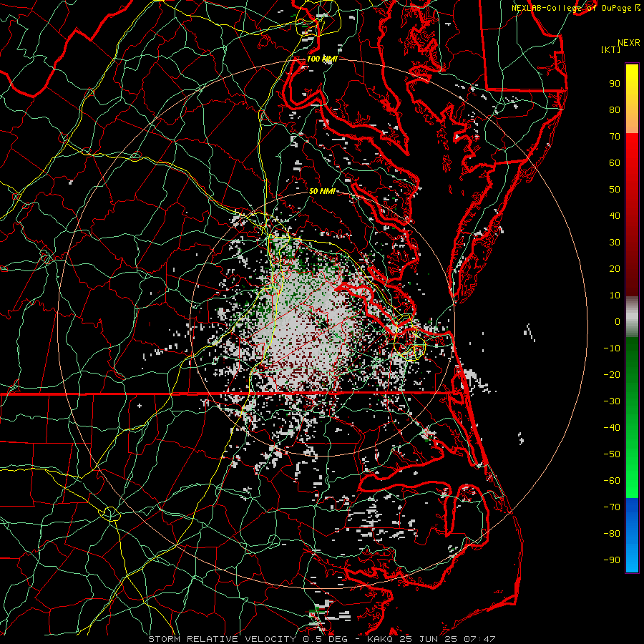Click the 07:47 timestamp in the caption

(x=480, y=639)
